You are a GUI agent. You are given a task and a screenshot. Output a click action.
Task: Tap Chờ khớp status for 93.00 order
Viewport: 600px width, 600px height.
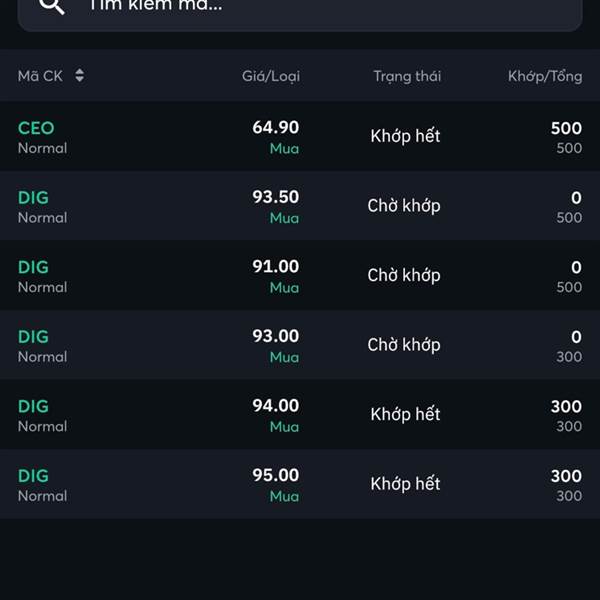pyautogui.click(x=404, y=345)
